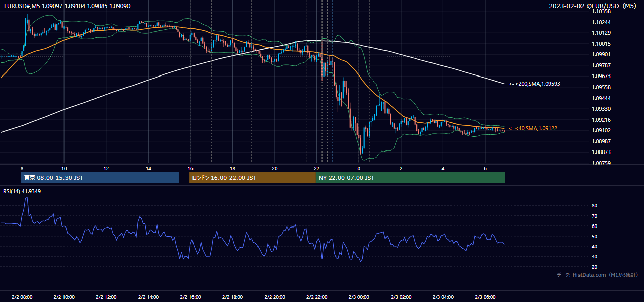Select the ロンドン 16:00-22:00 JST session bar
644x302 pixels.
pos(252,178)
